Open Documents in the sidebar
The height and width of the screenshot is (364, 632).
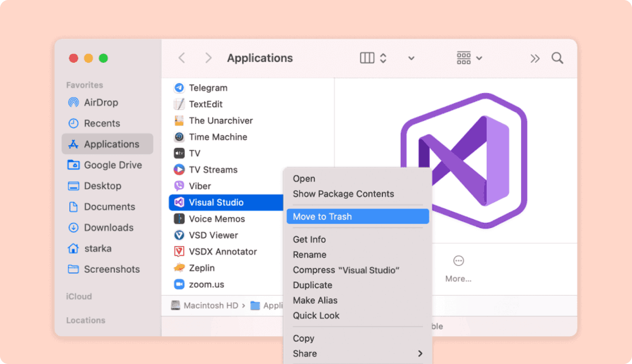107,207
